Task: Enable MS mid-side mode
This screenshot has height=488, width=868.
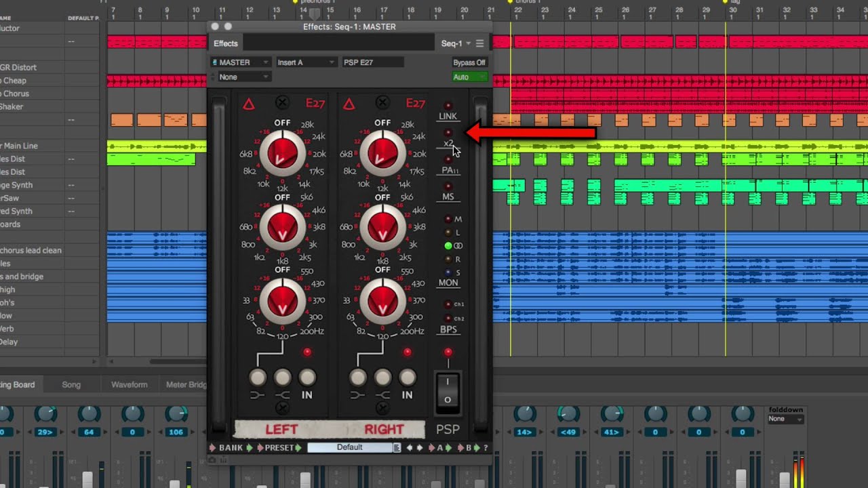Action: (448, 186)
